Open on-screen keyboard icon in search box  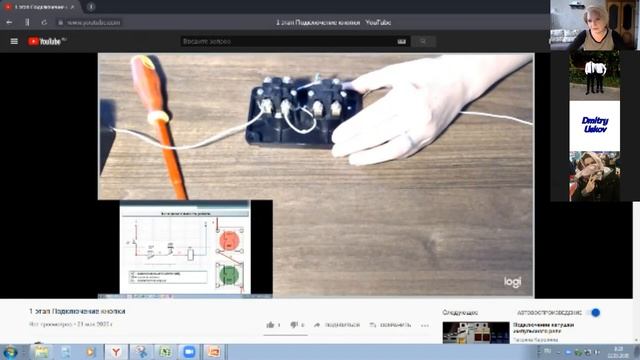click(402, 41)
